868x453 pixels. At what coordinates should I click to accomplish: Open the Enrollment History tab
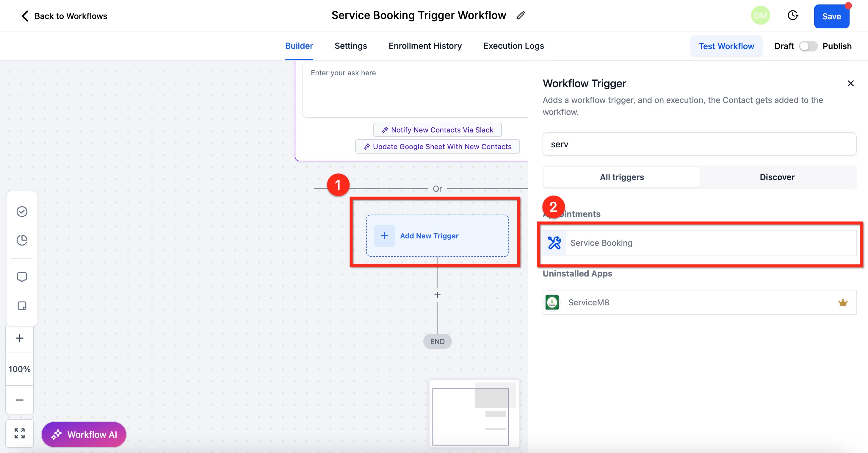pyautogui.click(x=425, y=46)
